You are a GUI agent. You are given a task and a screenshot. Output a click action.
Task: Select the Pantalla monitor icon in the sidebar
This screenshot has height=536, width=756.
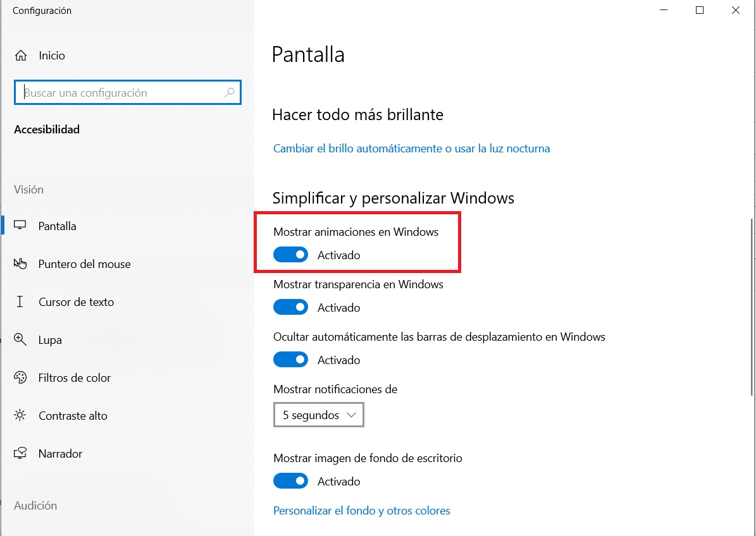point(20,226)
